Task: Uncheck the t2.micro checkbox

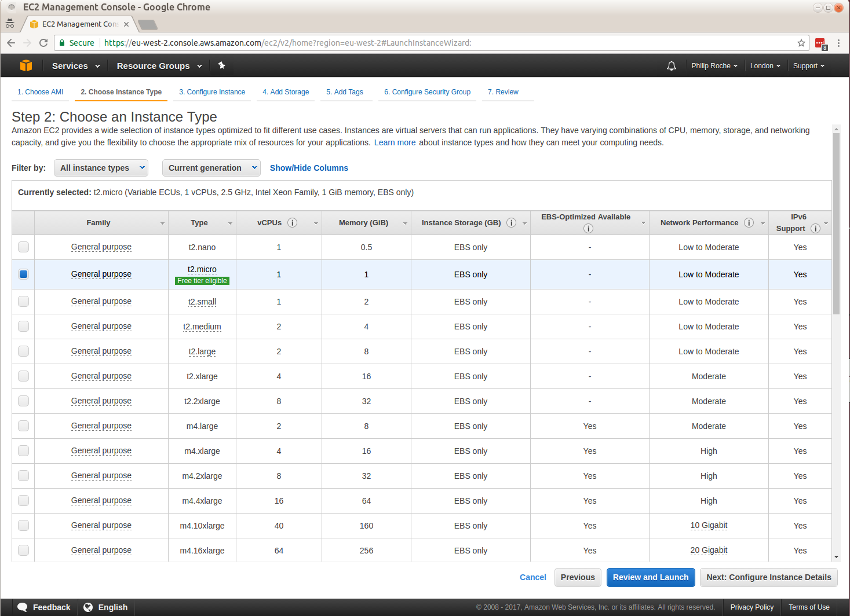Action: click(x=23, y=274)
